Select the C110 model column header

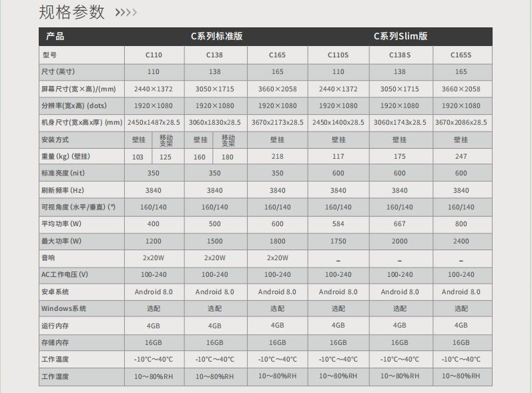click(x=154, y=55)
